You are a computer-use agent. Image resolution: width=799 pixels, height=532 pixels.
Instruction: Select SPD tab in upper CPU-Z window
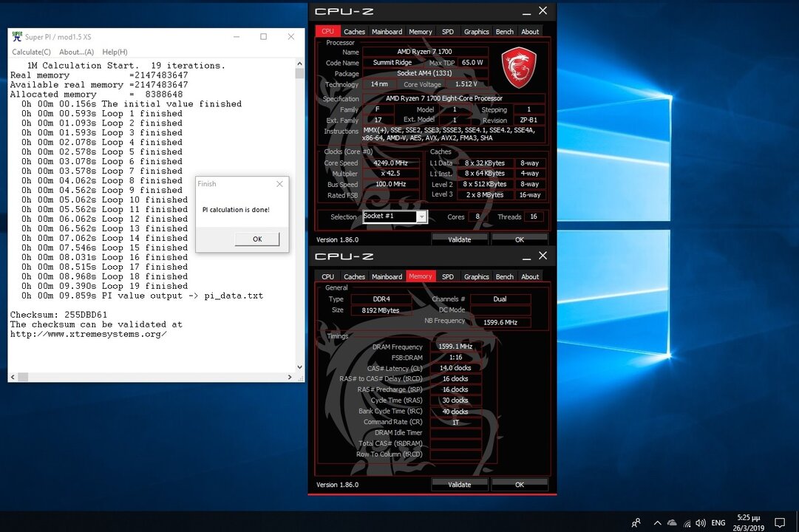coord(448,32)
